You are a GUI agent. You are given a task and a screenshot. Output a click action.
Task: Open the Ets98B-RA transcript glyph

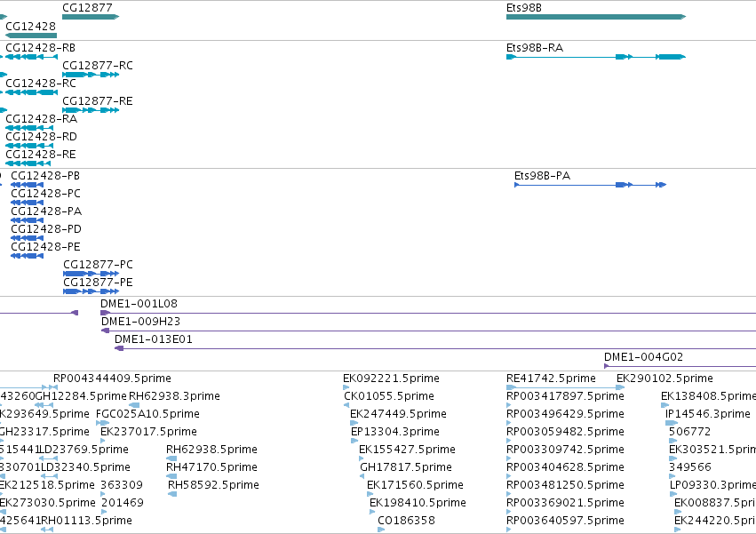pos(596,57)
